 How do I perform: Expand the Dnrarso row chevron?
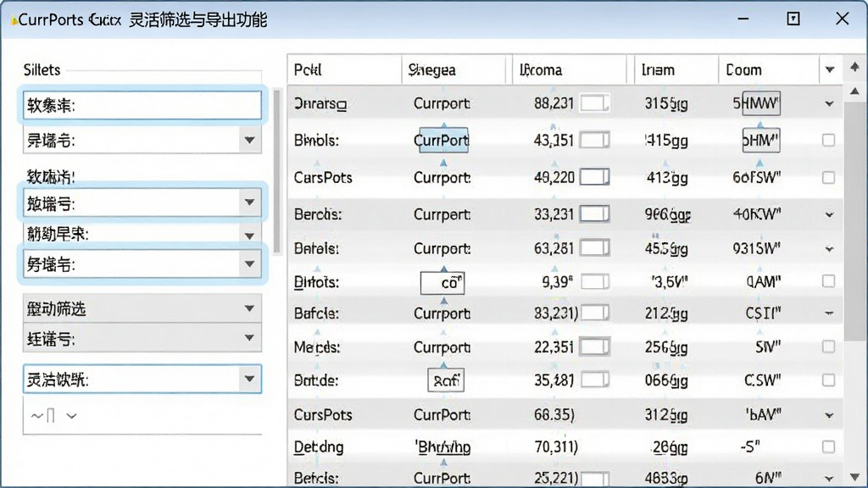point(829,103)
